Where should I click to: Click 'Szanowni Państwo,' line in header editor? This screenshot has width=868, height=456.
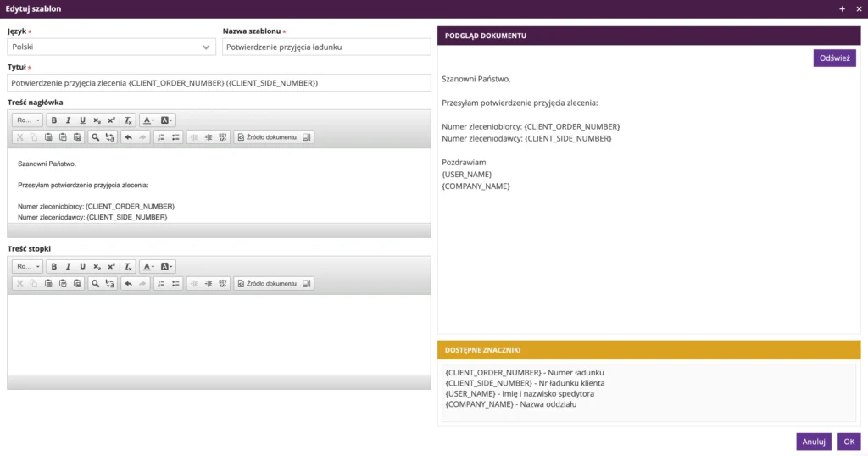pyautogui.click(x=47, y=164)
